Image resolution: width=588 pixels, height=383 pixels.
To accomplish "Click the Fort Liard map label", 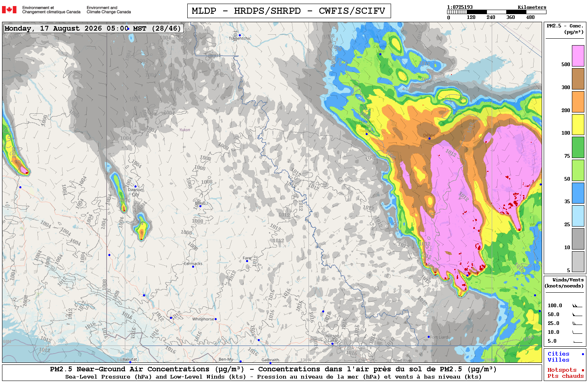I will pos(440,337).
